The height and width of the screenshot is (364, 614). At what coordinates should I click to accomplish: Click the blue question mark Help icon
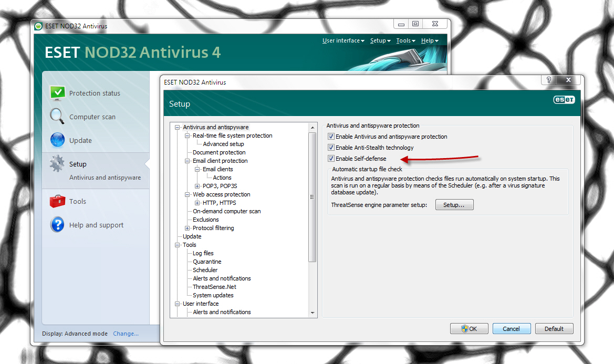58,225
